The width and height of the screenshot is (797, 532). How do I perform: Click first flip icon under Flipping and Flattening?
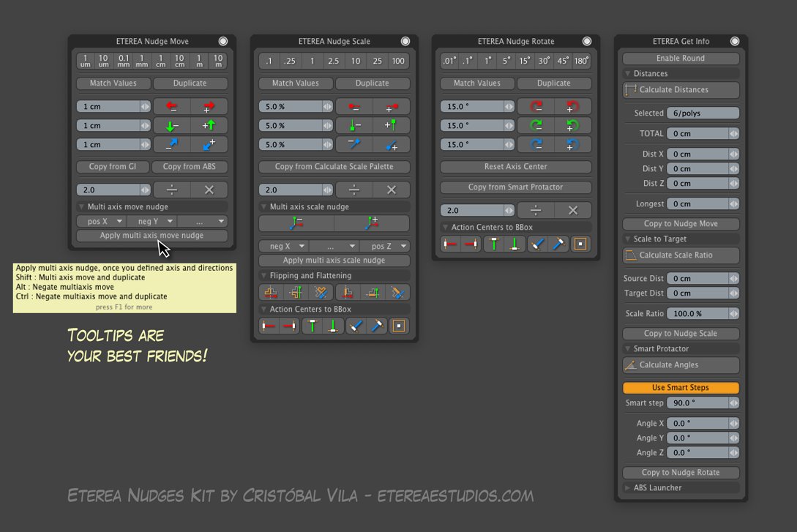click(x=270, y=293)
